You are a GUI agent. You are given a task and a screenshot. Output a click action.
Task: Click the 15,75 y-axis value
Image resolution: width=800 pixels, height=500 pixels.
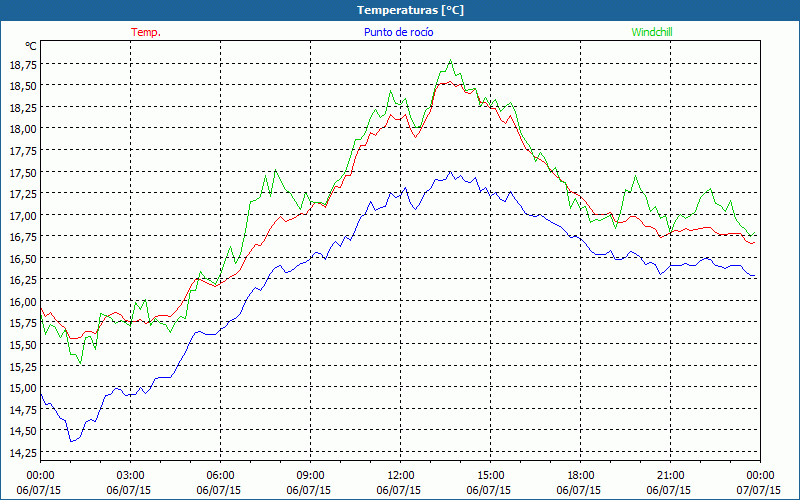(23, 323)
